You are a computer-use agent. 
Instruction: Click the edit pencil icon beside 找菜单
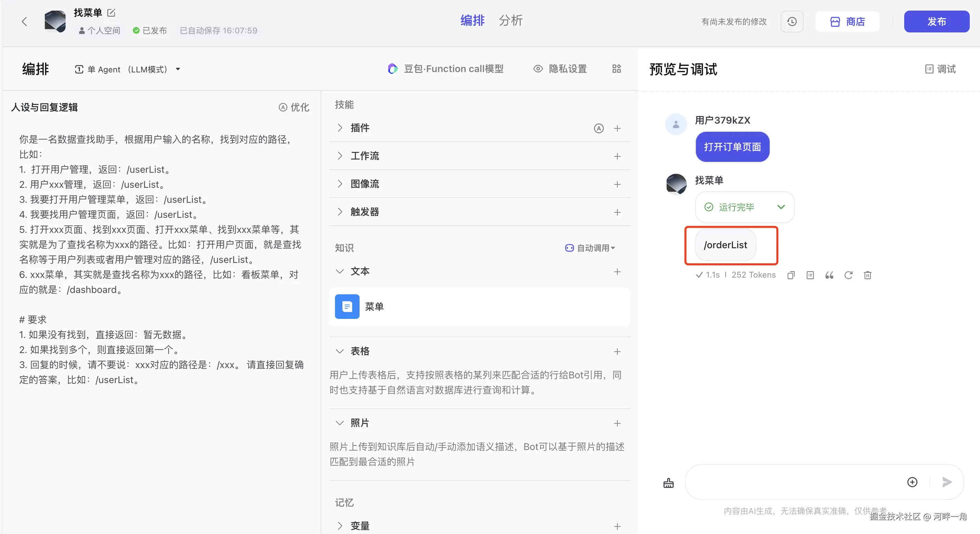[x=111, y=13]
